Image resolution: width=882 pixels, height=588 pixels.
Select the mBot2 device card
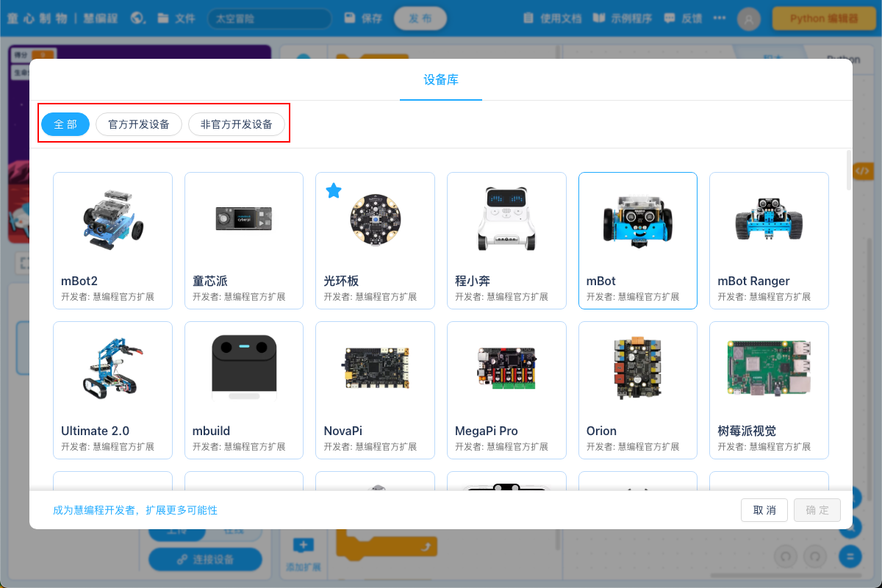[112, 240]
